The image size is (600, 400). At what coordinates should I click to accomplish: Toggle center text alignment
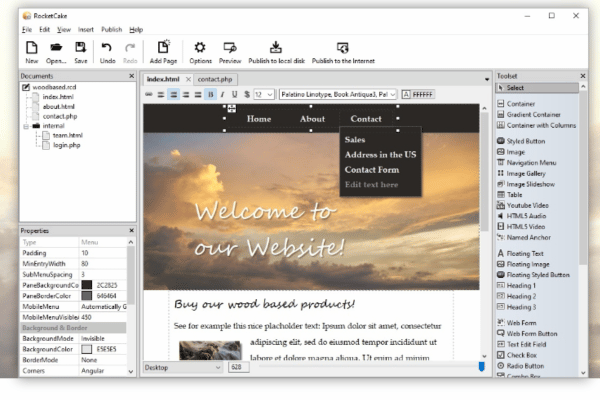pyautogui.click(x=173, y=94)
